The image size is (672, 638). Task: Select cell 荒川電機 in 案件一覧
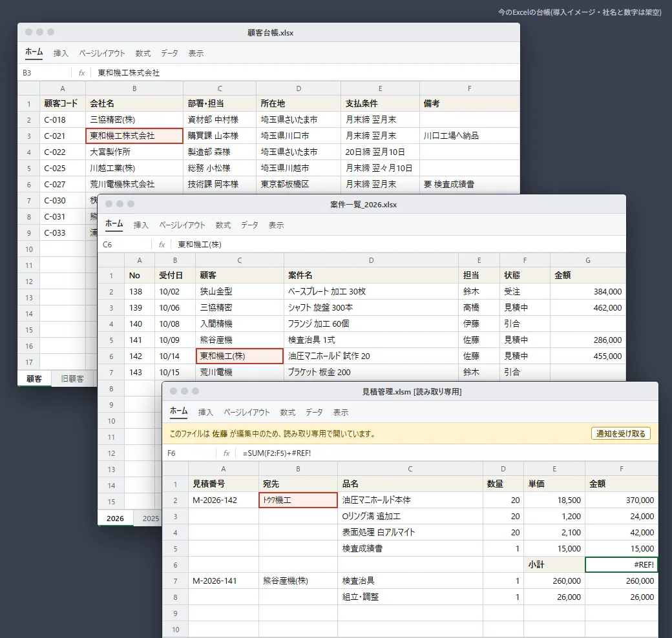tap(240, 372)
